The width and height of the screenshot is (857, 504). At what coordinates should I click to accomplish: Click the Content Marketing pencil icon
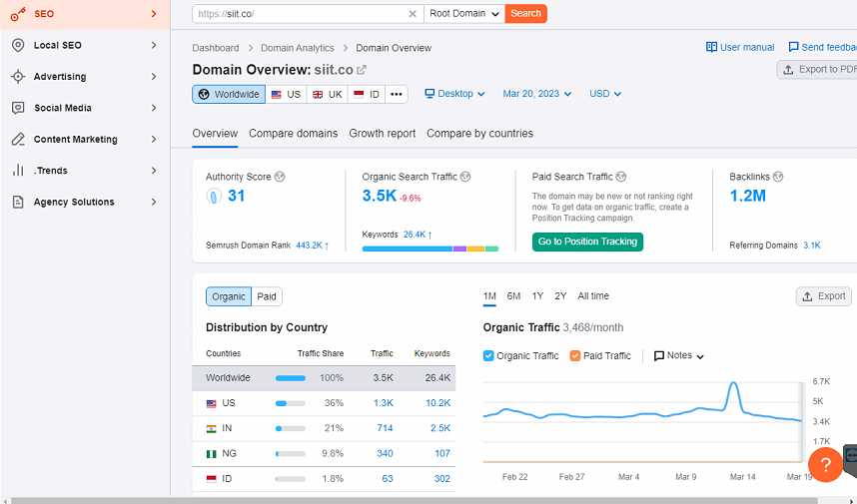[x=17, y=140]
